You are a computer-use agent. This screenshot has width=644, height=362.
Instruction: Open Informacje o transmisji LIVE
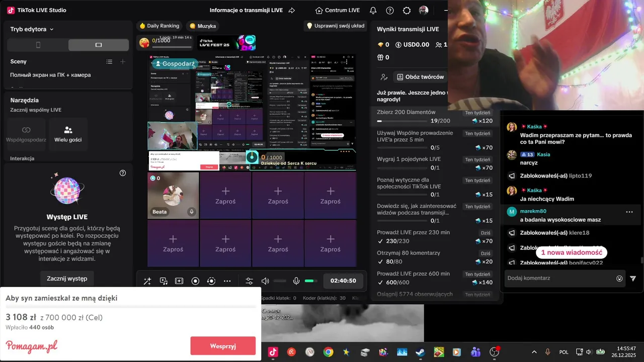246,11
